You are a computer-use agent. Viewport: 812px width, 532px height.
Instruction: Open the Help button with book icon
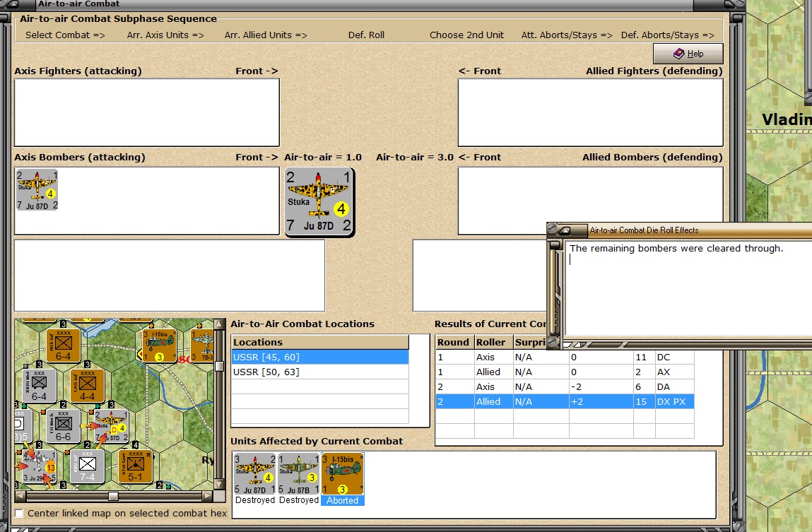688,53
